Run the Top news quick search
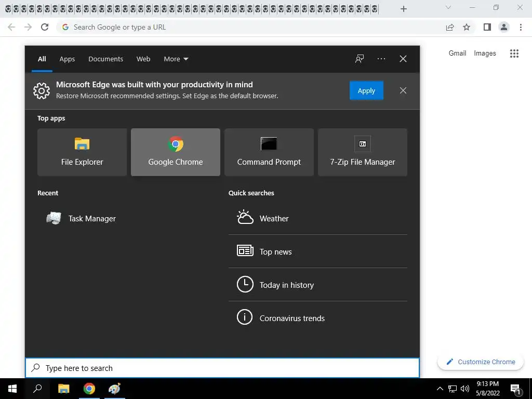The image size is (532, 399). pos(318,251)
